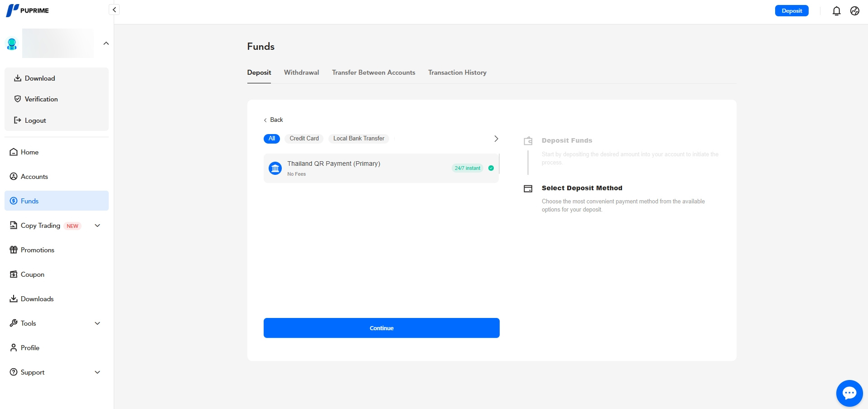Open Download from the account menu

tap(40, 78)
